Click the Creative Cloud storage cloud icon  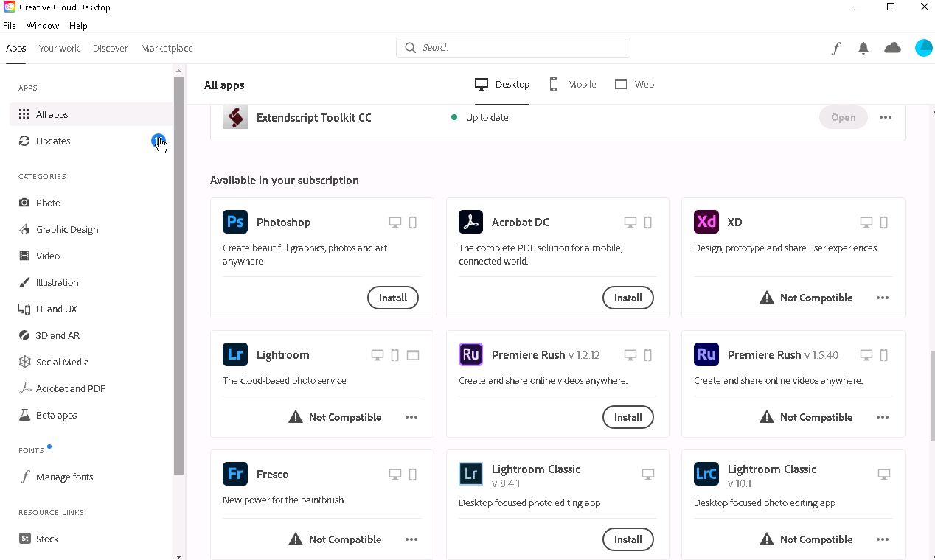(893, 48)
